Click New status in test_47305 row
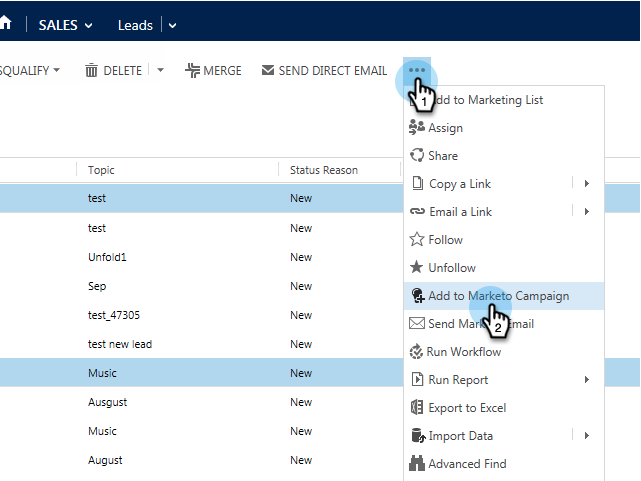The image size is (641, 481). coord(301,315)
